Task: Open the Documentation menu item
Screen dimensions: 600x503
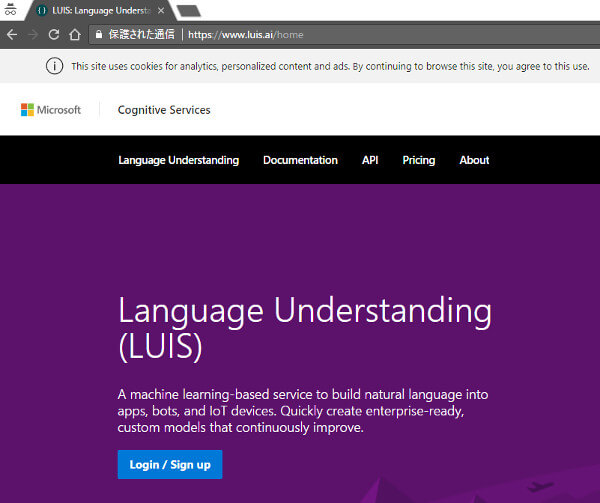Action: 300,160
